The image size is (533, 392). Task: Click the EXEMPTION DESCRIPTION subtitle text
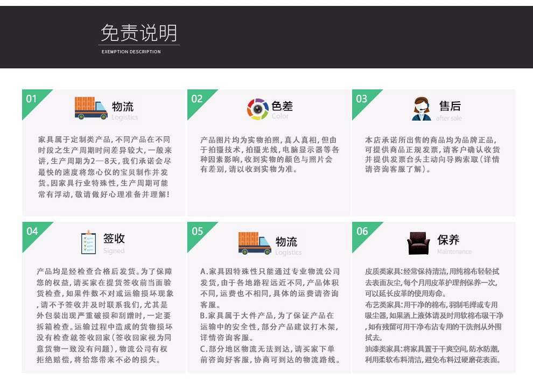131,52
